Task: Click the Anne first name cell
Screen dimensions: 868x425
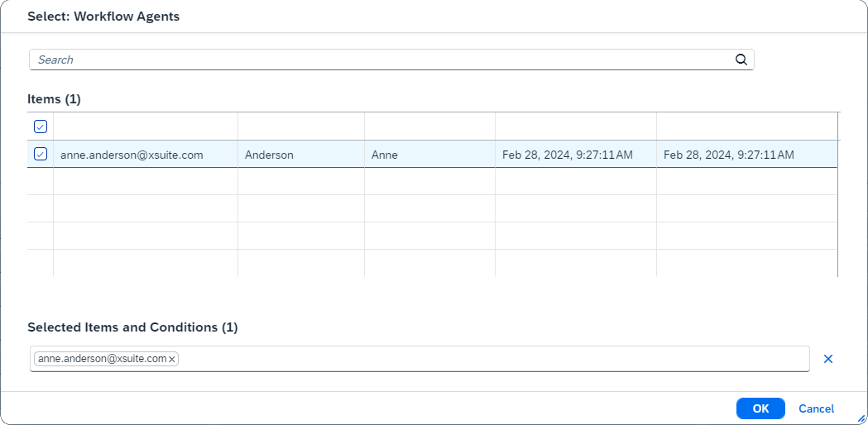Action: tap(384, 155)
